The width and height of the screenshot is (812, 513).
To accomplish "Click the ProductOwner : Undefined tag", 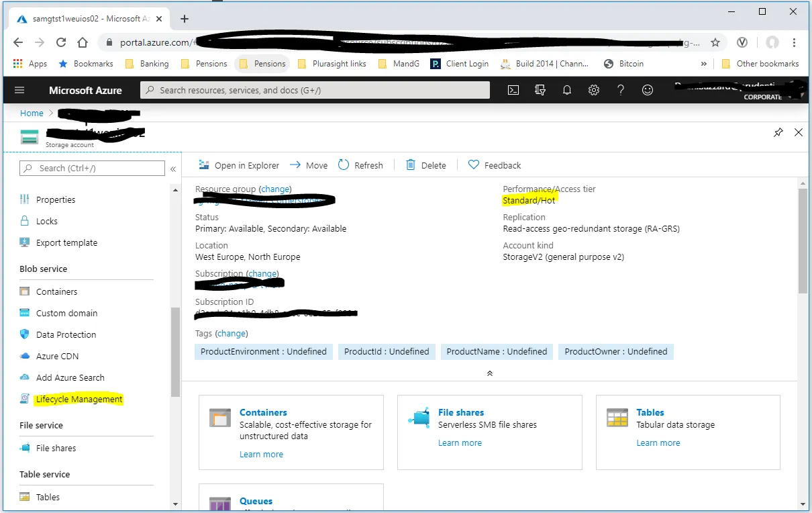I will coord(616,351).
